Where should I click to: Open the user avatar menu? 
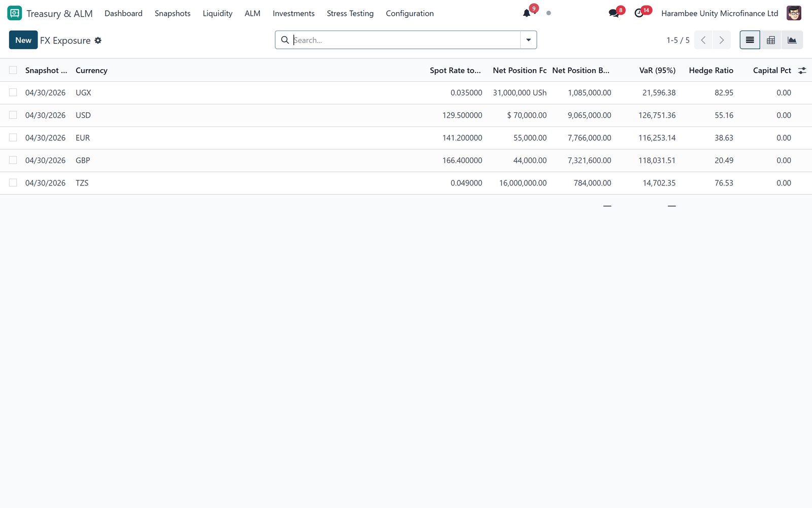[794, 13]
